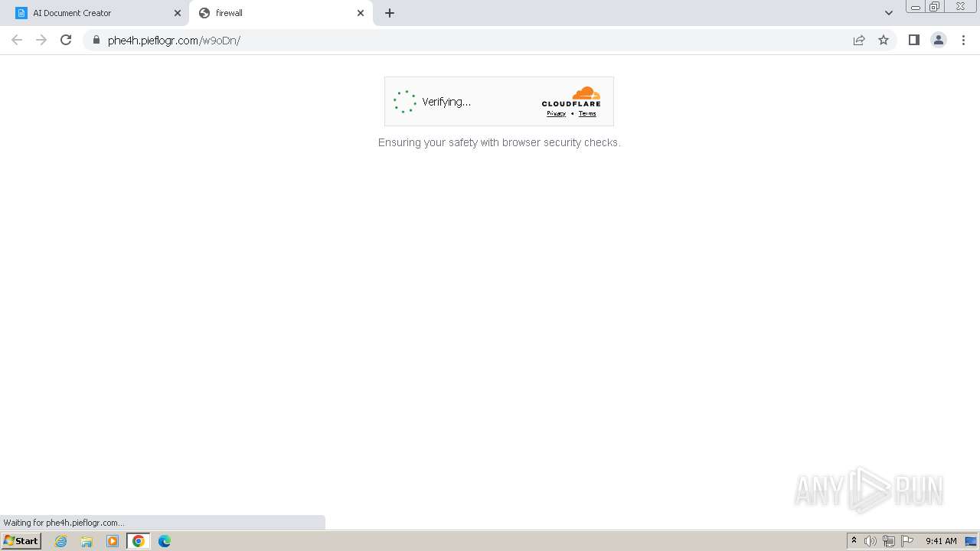
Task: Click the Verifying spinner
Action: [x=404, y=102]
